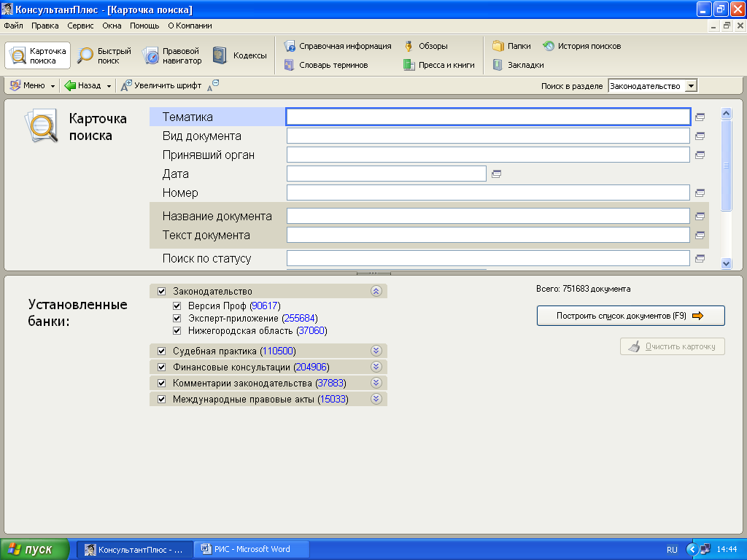Open the Назад history dropdown arrow
This screenshot has width=747, height=560.
click(x=109, y=86)
